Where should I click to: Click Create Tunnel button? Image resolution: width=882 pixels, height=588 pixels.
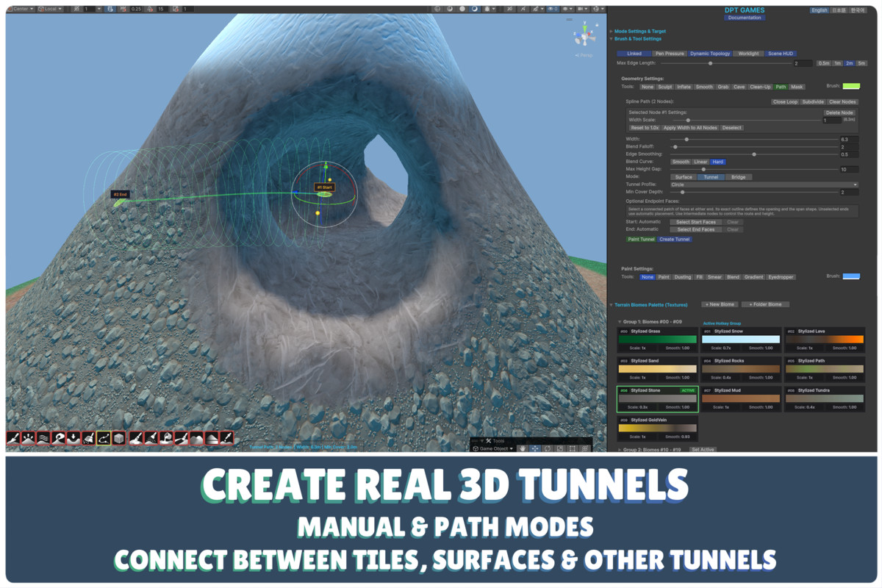coord(675,239)
